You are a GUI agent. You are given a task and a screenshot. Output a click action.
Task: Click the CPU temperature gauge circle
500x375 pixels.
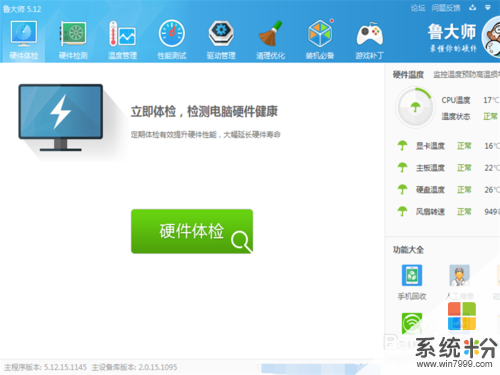point(415,107)
